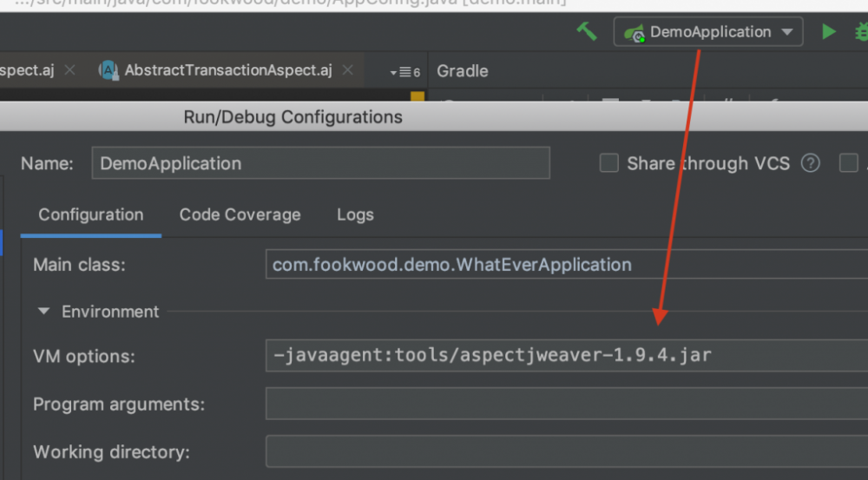Tick the cut-off checkbox right of the help icon
The image size is (868, 480).
(848, 163)
